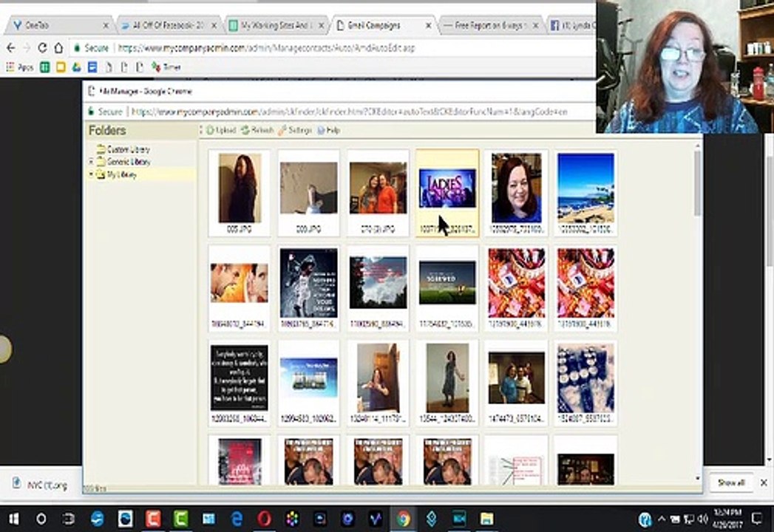Select the green field Screwed thumbnail
774x532 pixels.
coord(447,288)
